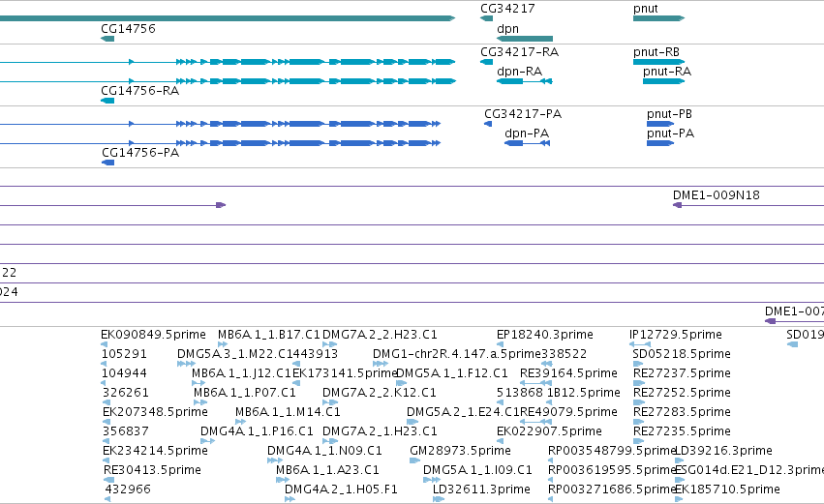Image resolution: width=824 pixels, height=504 pixels.
Task: Click EST RE27283.5prime
Action: 682,412
